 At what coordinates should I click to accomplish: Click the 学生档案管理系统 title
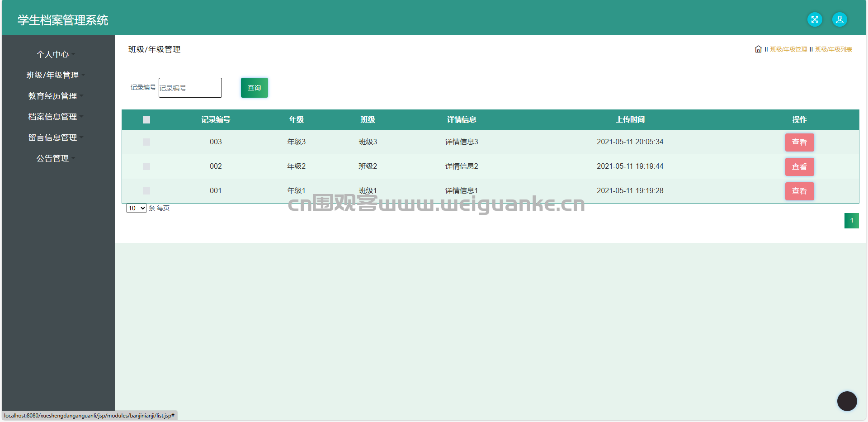[x=63, y=20]
